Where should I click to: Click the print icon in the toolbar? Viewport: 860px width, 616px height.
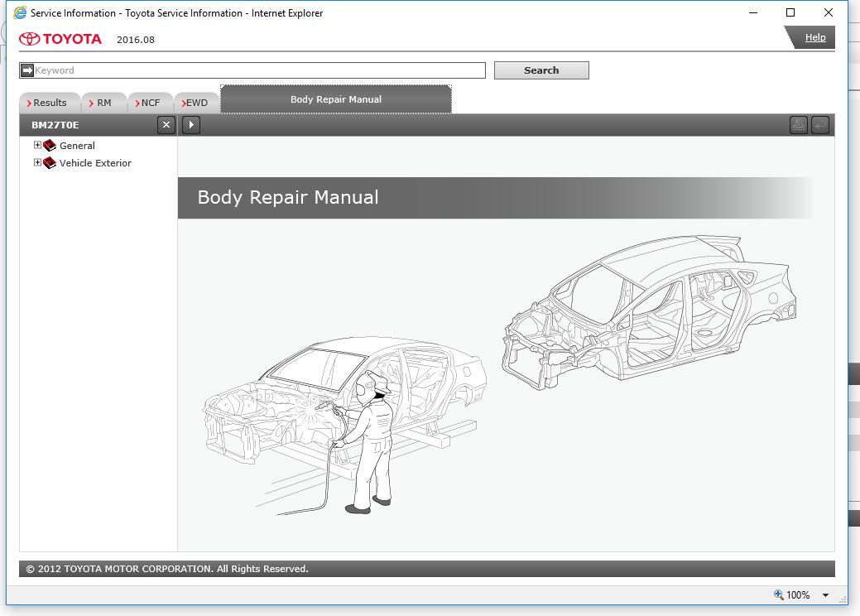pos(798,125)
